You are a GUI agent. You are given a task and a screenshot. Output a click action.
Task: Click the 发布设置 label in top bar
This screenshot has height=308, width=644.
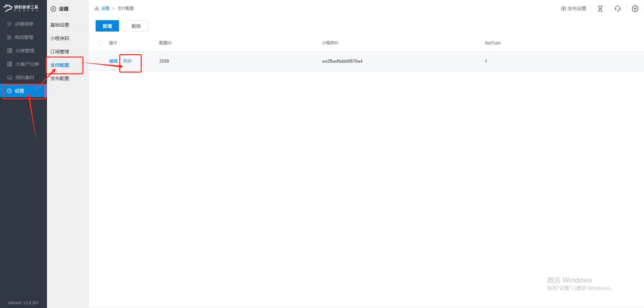577,9
